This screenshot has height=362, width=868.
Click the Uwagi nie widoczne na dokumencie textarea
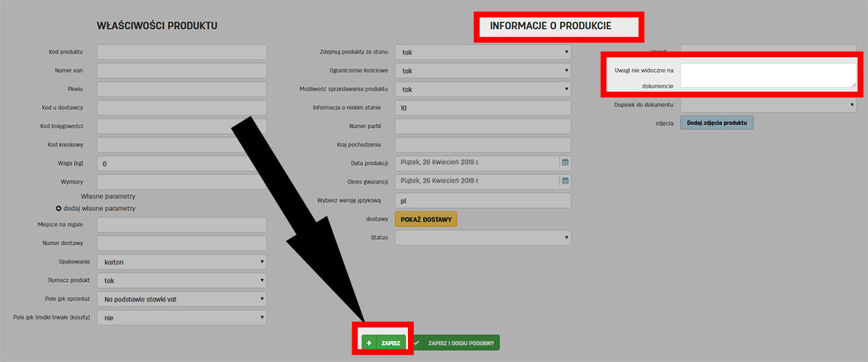768,75
